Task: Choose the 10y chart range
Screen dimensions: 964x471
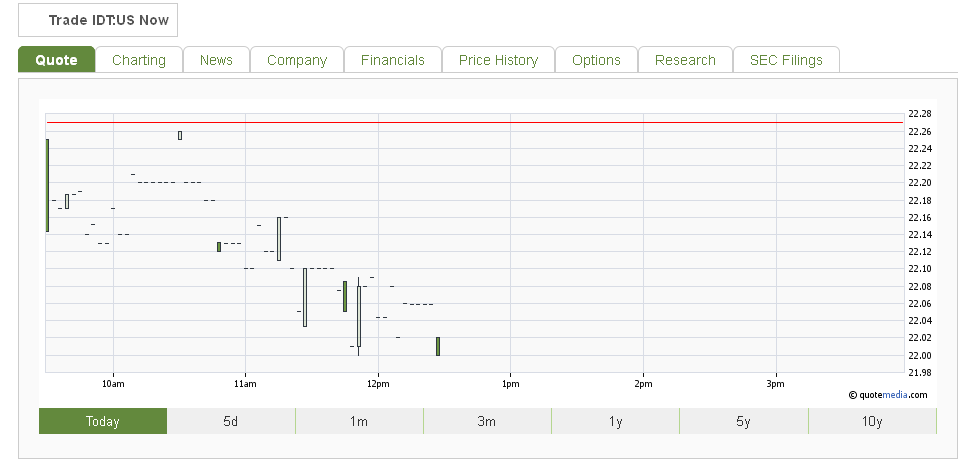Action: 872,421
